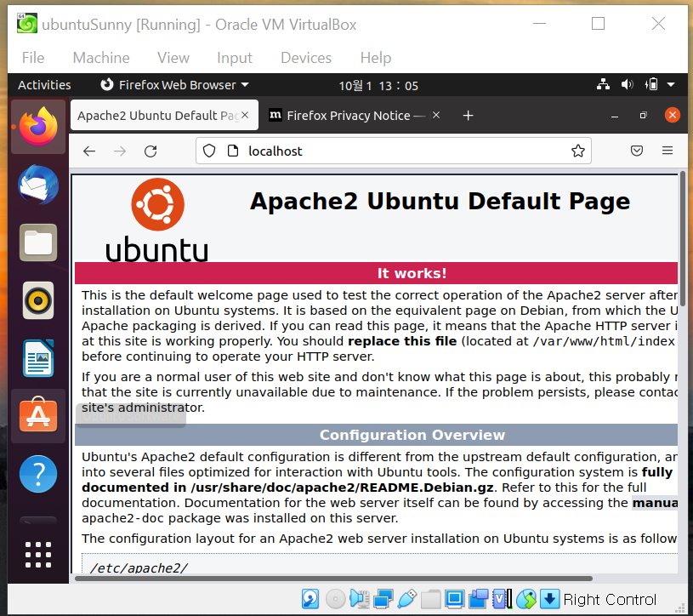Close the Firefox Privacy Notice tab
693x616 pixels.
click(x=436, y=115)
